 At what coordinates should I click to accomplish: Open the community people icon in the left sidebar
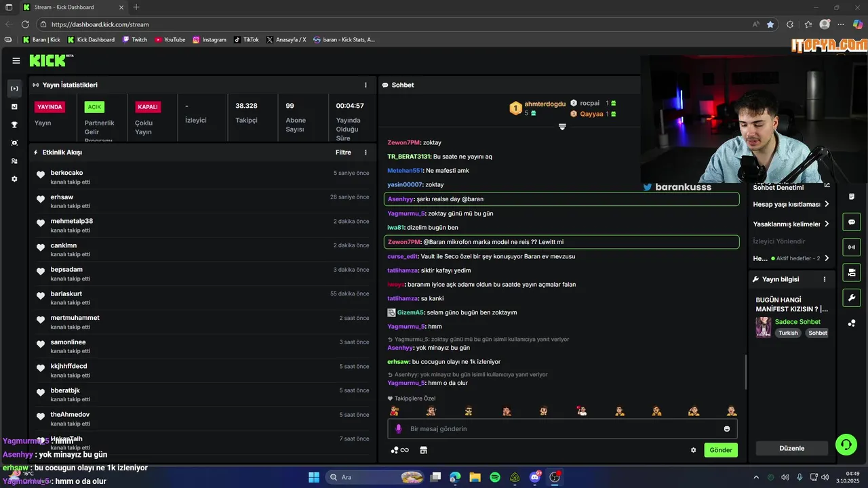pos(14,161)
